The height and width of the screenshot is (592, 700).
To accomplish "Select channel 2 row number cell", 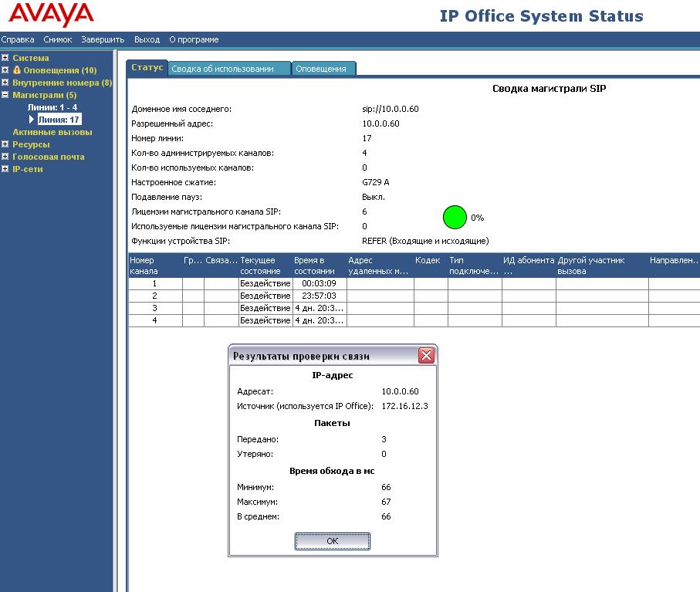I will click(155, 296).
